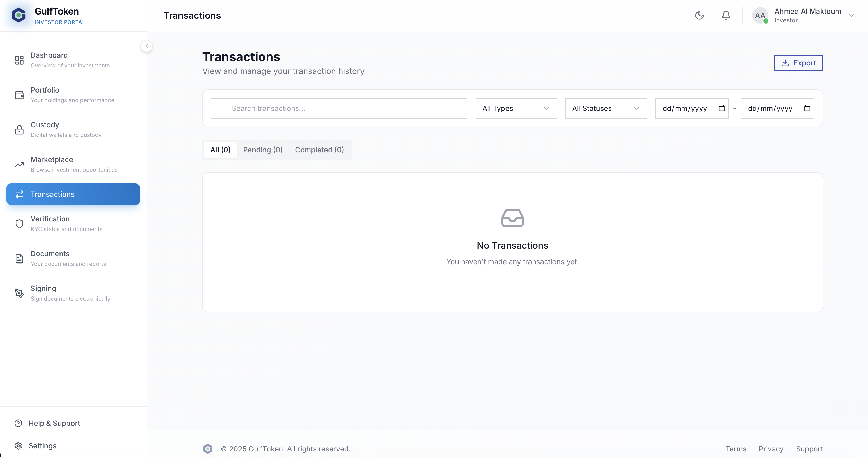The image size is (868, 457).
Task: Click the Verification shield icon
Action: point(19,224)
